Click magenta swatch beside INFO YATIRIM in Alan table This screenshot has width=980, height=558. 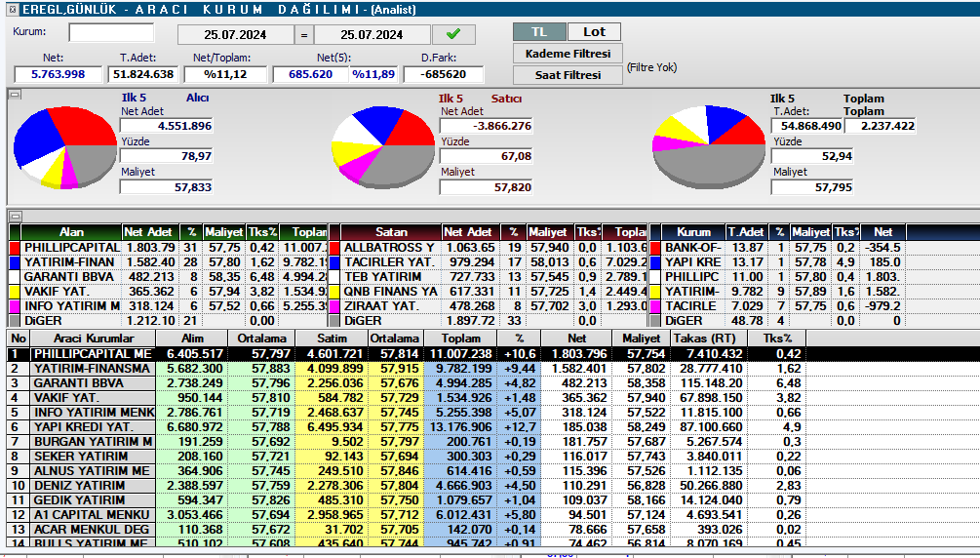15,306
